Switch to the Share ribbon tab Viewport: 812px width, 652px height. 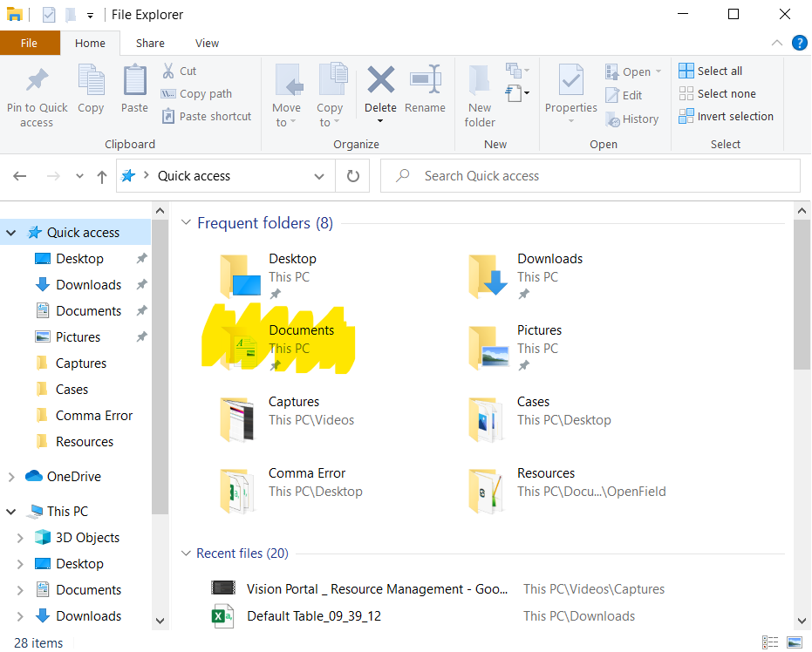tap(150, 43)
